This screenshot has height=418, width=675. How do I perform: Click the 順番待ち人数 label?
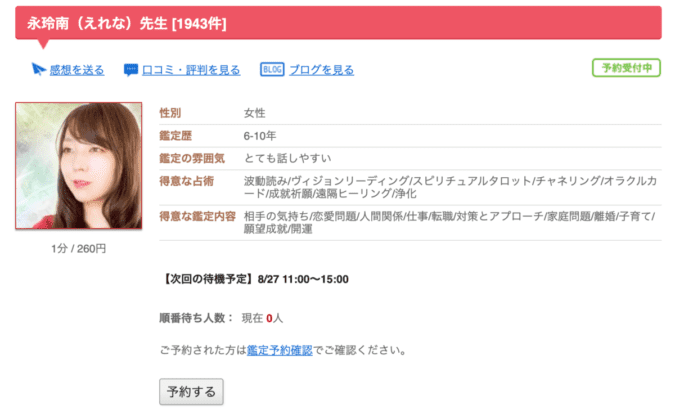[x=196, y=318]
